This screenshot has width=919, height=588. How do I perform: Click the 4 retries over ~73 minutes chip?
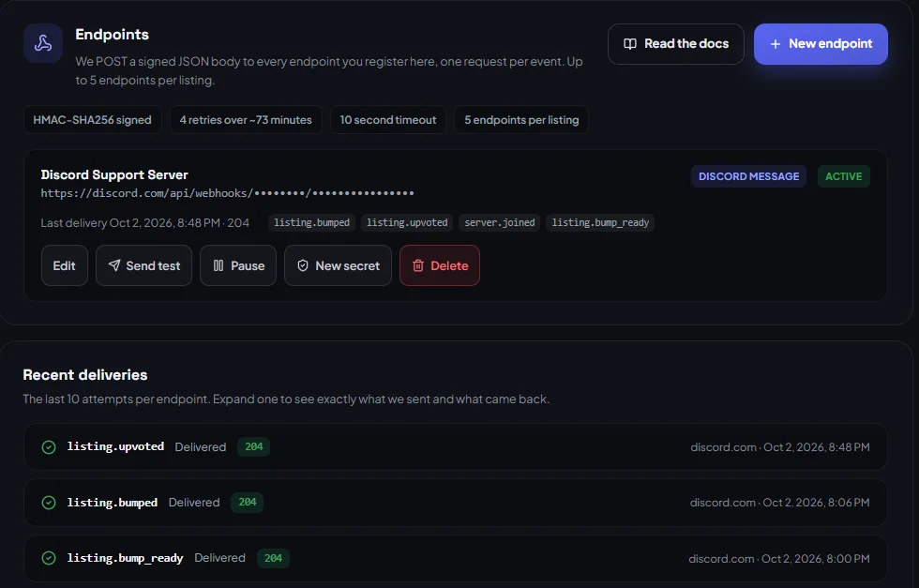point(246,120)
